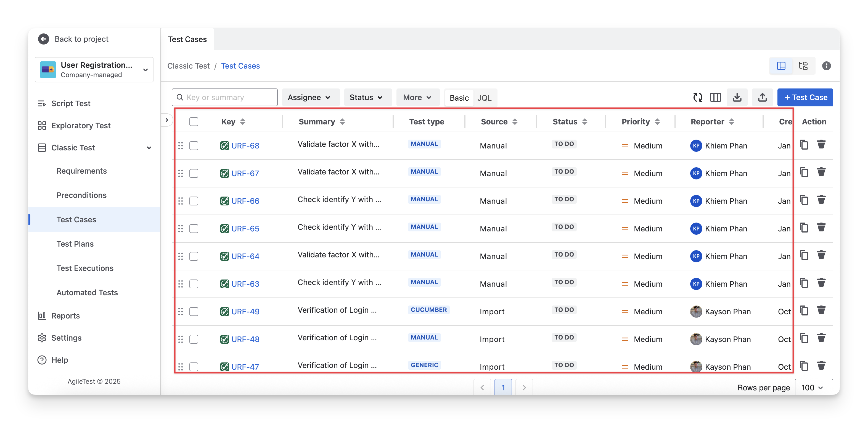Click the Key or summary search field

click(x=229, y=98)
